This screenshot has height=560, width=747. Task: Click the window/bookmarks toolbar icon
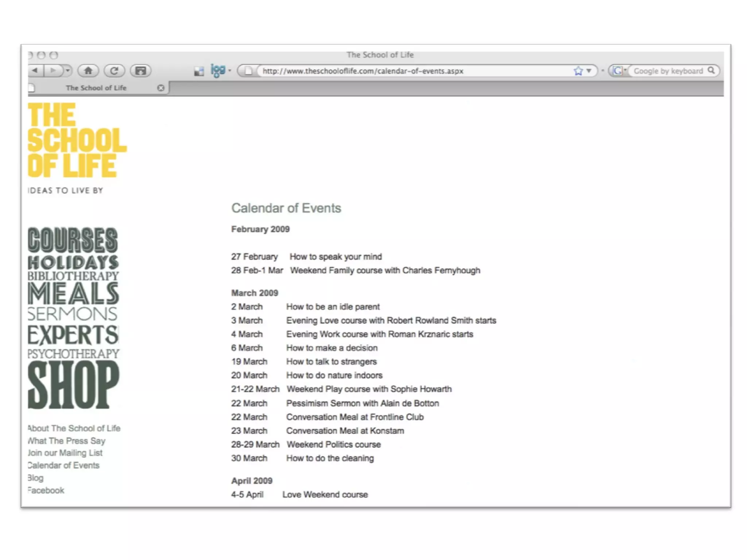[140, 71]
